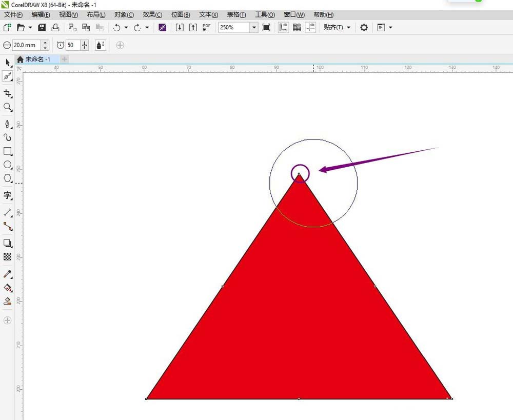Open the 文本(X) menu
Image resolution: width=513 pixels, height=420 pixels.
[208, 15]
